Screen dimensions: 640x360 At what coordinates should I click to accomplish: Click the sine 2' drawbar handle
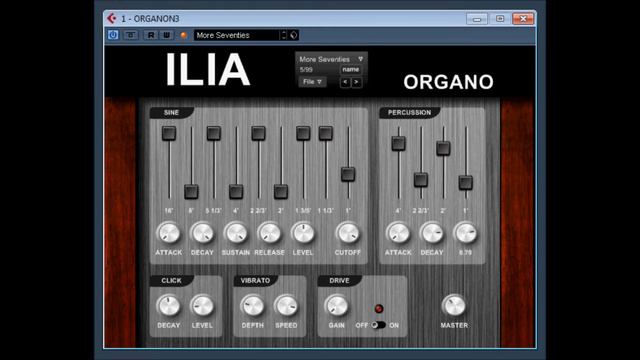tap(281, 191)
